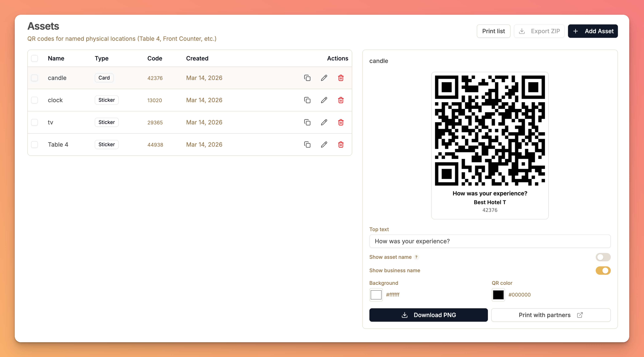Edit the candle asset
Screen dimensions: 644x357
point(324,78)
